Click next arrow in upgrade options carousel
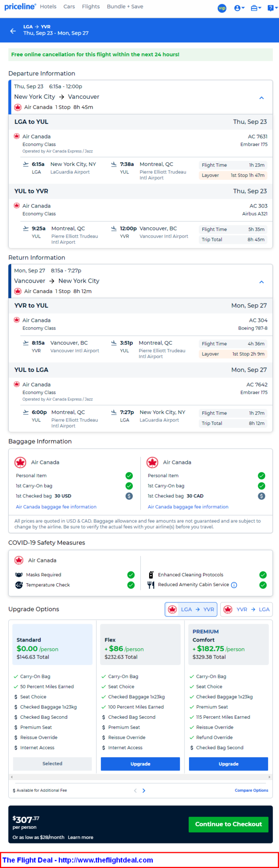This screenshot has height=868, width=279. 144,790
